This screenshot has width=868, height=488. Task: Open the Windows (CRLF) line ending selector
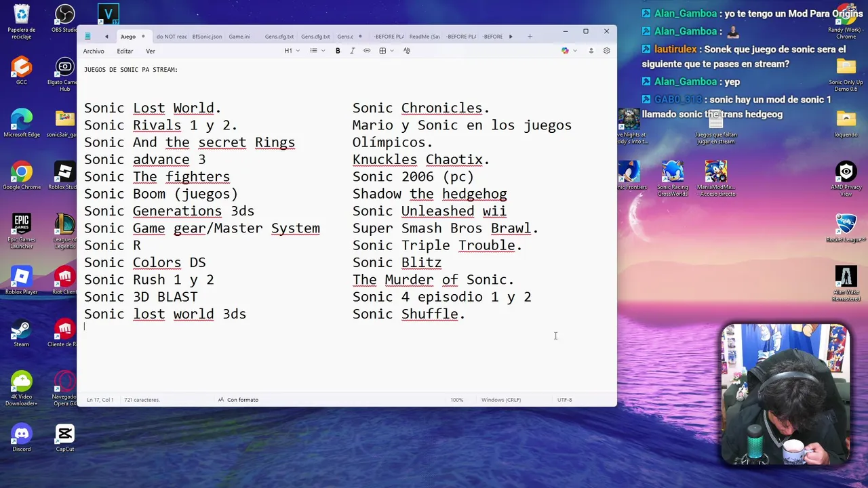[501, 400]
